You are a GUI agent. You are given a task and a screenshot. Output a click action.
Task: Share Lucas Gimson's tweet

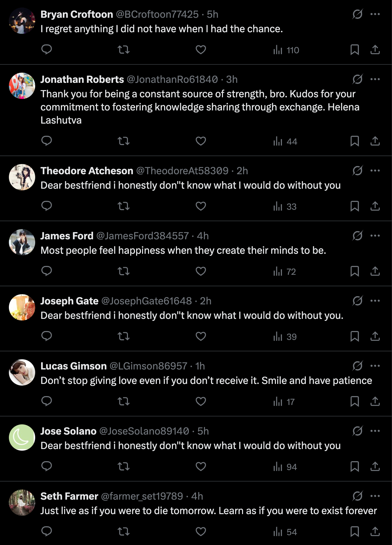click(x=375, y=401)
